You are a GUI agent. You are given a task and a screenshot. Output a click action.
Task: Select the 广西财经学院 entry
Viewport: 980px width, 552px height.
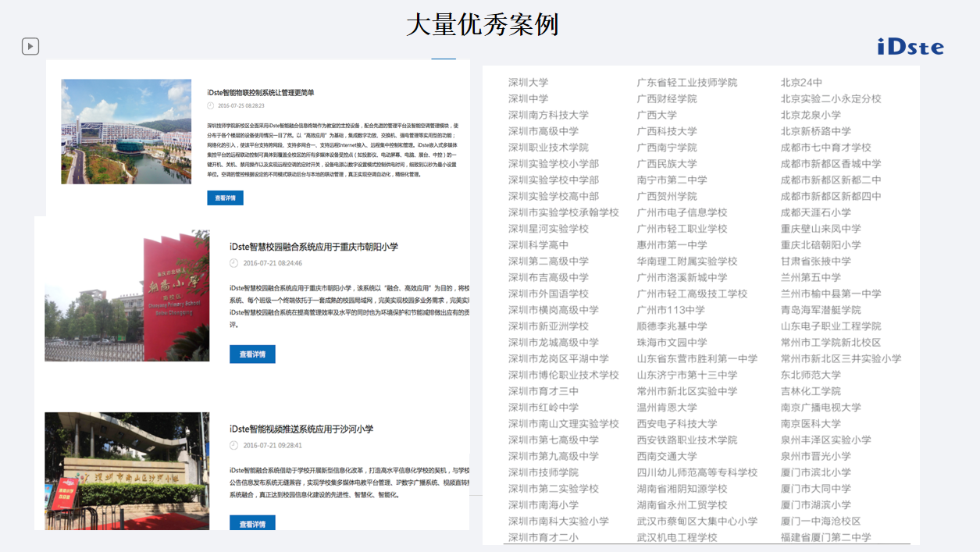[667, 99]
